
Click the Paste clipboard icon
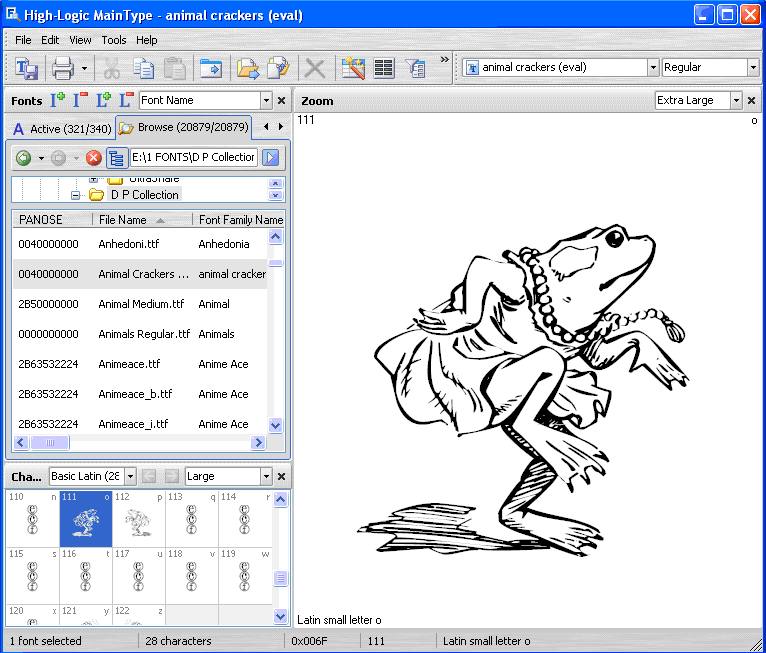pyautogui.click(x=174, y=68)
